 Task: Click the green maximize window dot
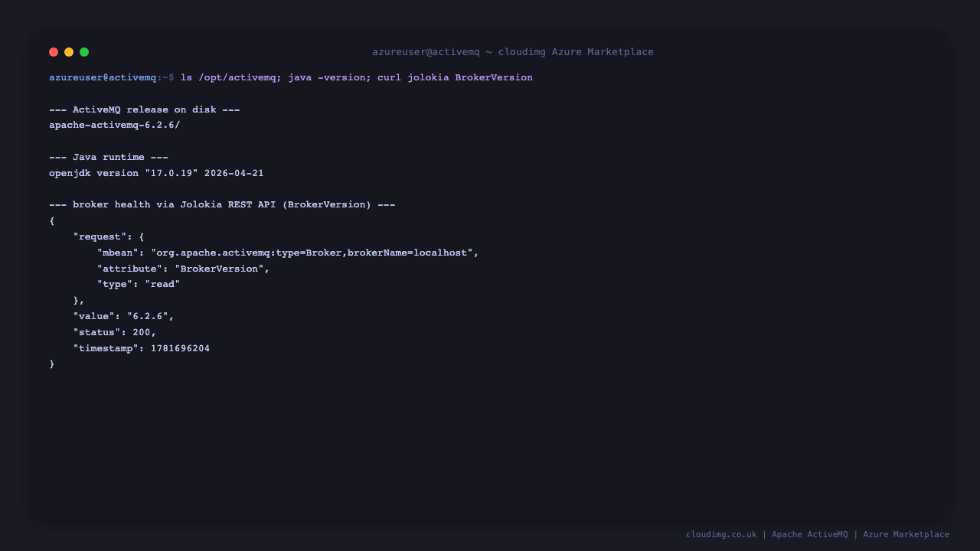coord(84,52)
